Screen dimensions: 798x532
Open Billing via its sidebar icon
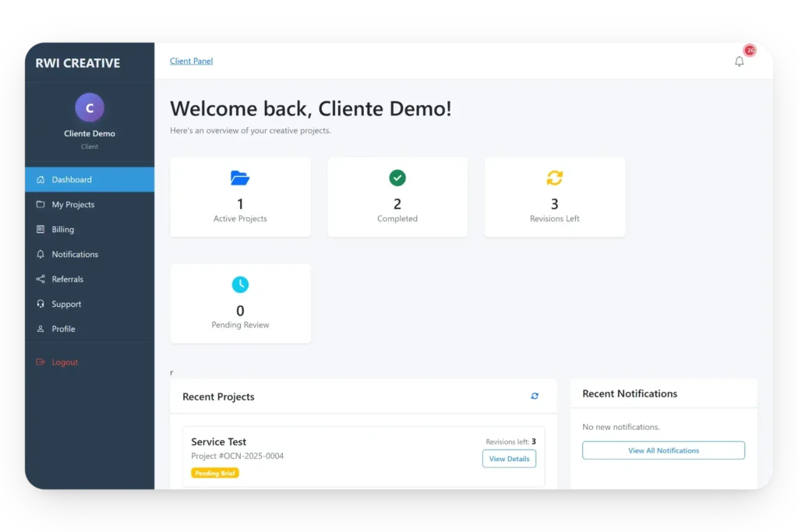[x=40, y=229]
